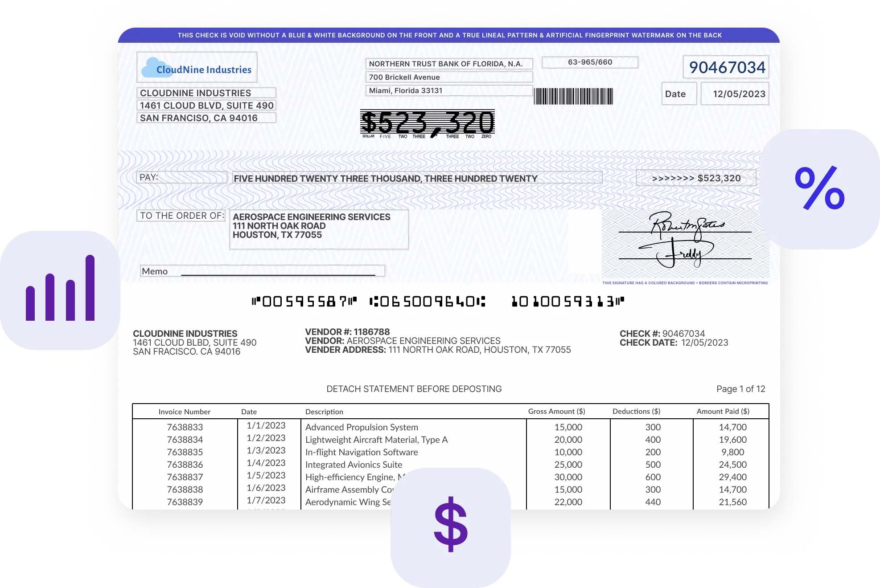Click the MICR number line at check bottom
This screenshot has height=588, width=880.
(x=438, y=302)
